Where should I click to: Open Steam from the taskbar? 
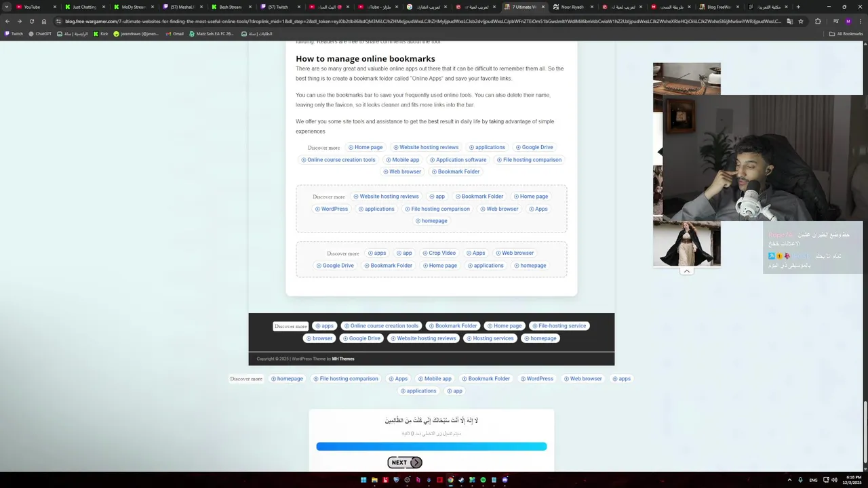461,480
